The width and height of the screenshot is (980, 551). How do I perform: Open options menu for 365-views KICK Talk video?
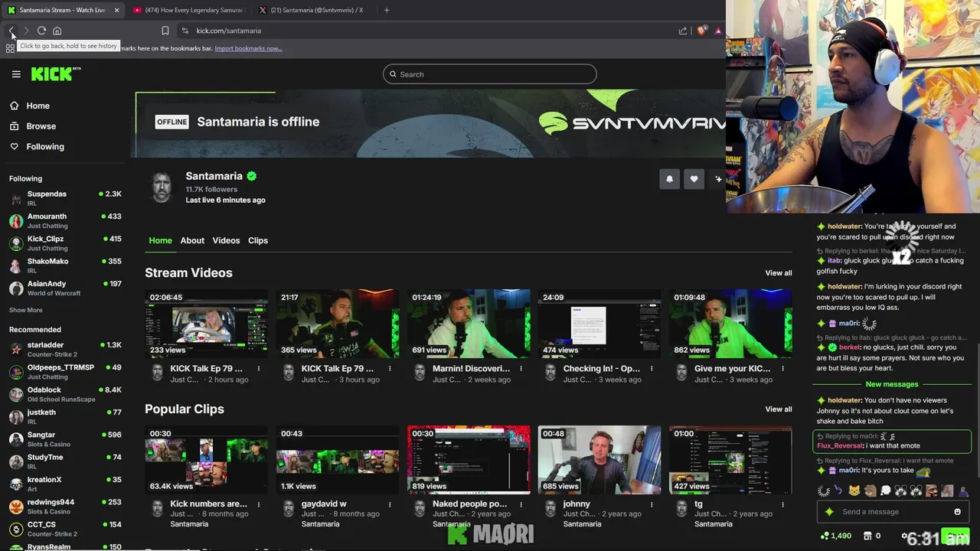click(390, 369)
